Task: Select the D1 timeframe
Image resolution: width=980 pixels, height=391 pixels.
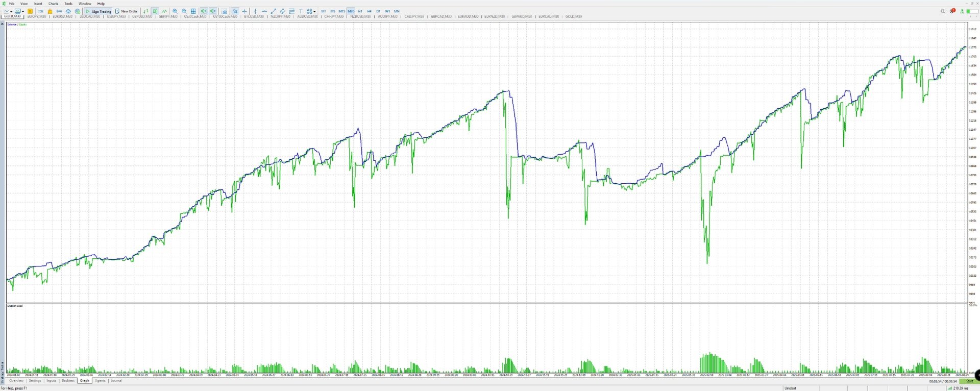Action: [x=378, y=11]
